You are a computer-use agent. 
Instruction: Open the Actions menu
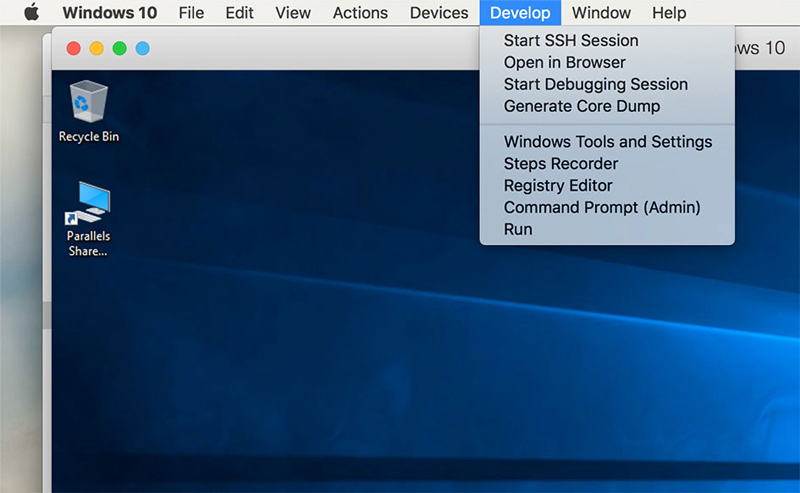pos(360,12)
